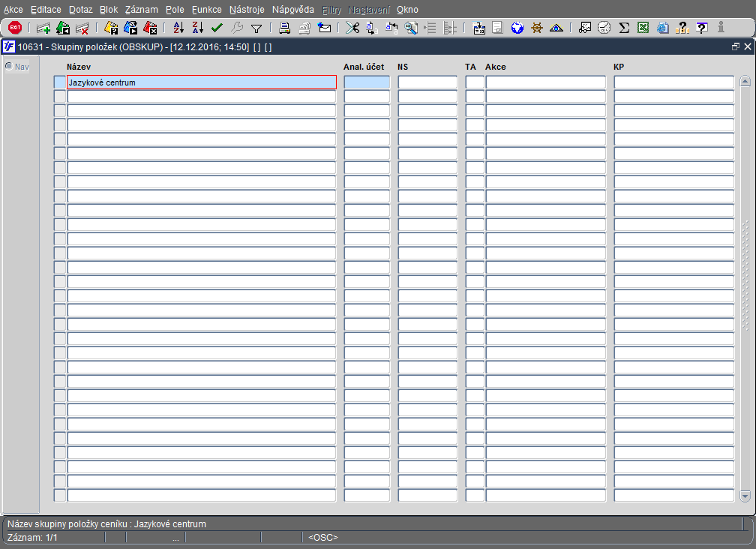Click the Anal. účet field in Jazykové centrum row
The image size is (756, 549).
[367, 82]
